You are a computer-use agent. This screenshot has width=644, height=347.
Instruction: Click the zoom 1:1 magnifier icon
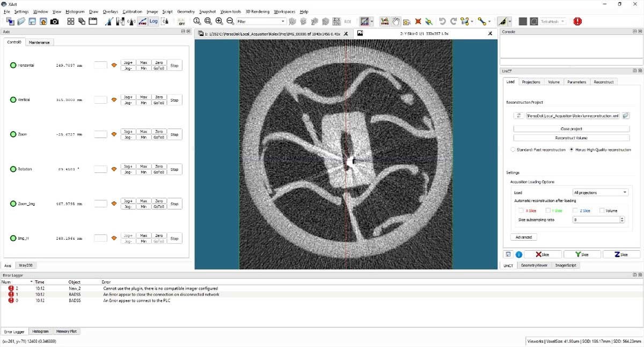[197, 21]
